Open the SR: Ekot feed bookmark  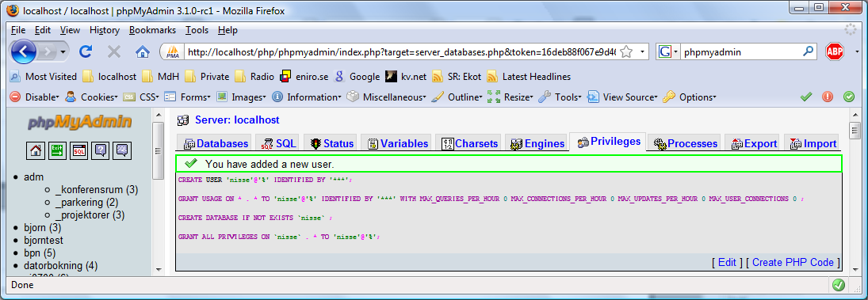click(x=457, y=76)
